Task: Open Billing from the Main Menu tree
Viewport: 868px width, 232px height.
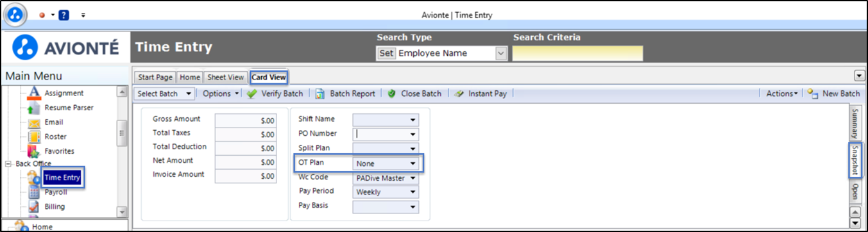Action: click(x=55, y=207)
